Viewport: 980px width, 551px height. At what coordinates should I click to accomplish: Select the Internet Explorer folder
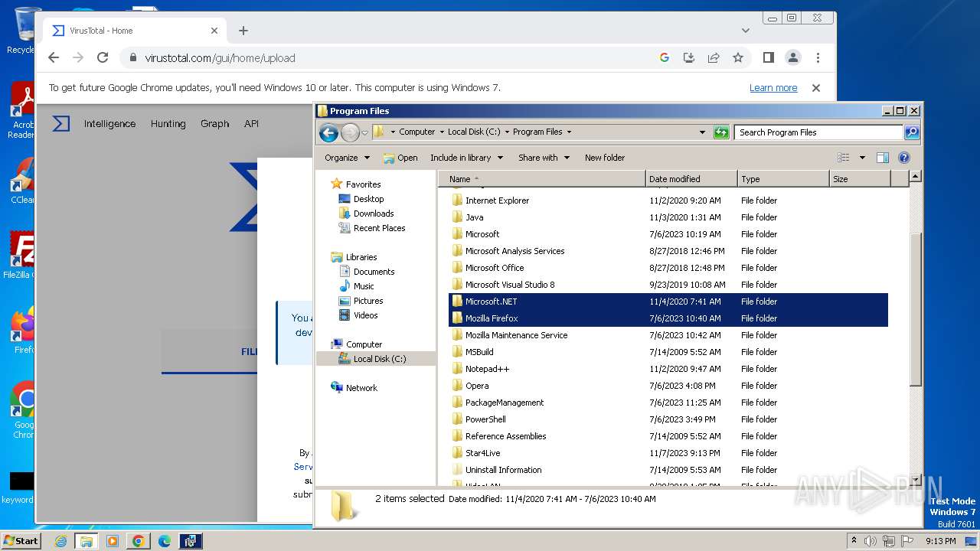tap(497, 201)
